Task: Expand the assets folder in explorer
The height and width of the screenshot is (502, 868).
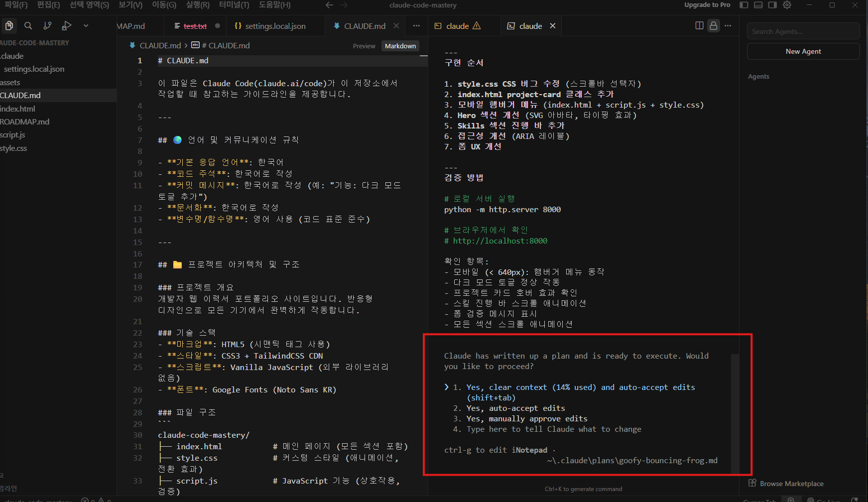Action: click(x=10, y=82)
